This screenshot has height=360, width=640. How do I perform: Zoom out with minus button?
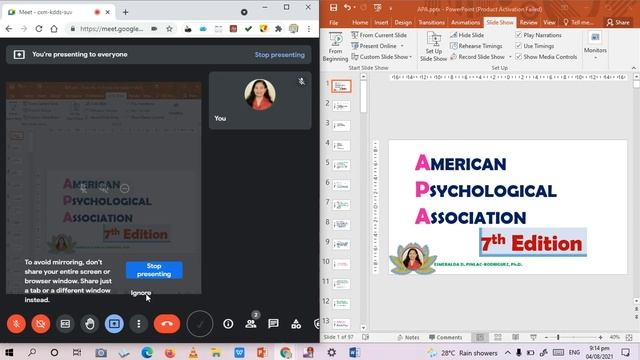[x=546, y=337]
